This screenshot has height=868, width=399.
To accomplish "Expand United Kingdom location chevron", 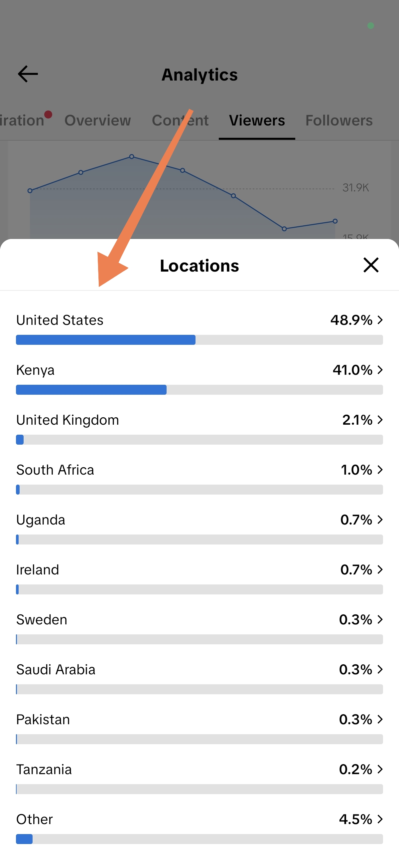I will point(380,419).
